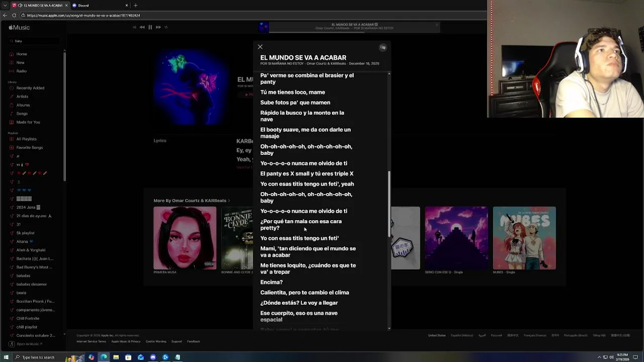The height and width of the screenshot is (362, 644).
Task: Switch to Français (France) region
Action: pyautogui.click(x=535, y=335)
